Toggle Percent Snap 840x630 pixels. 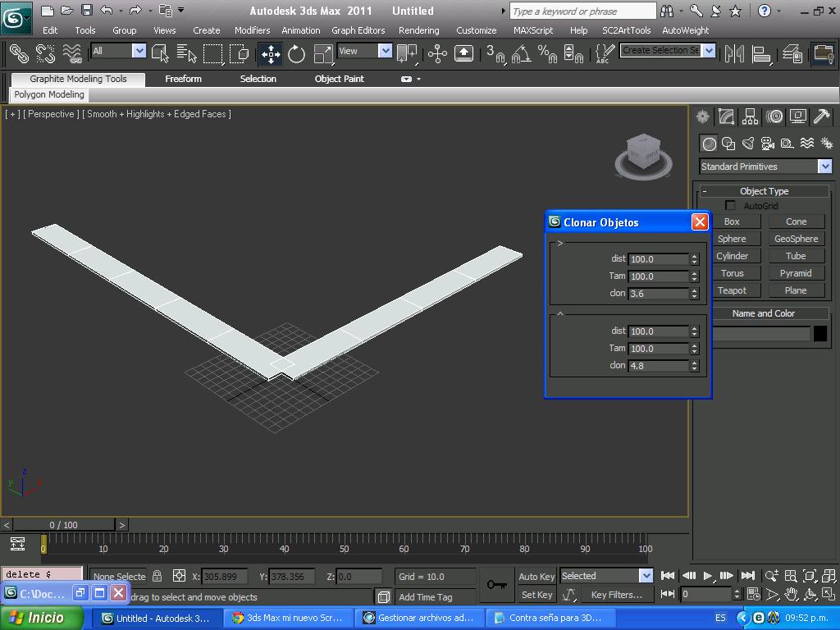tap(547, 53)
